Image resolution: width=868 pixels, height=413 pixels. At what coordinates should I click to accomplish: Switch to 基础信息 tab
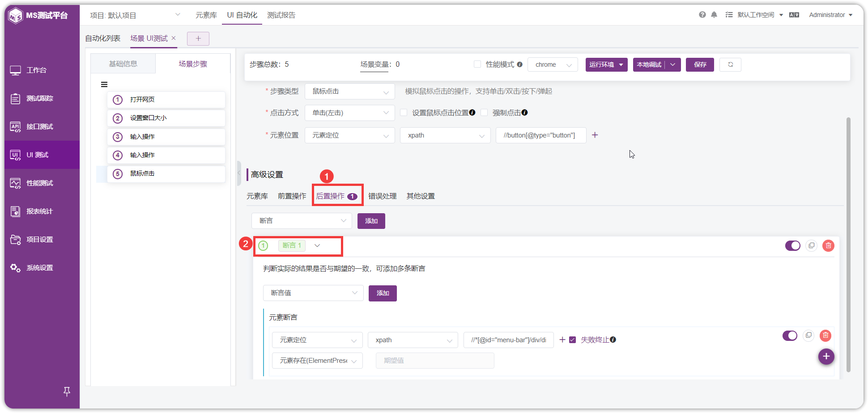123,64
